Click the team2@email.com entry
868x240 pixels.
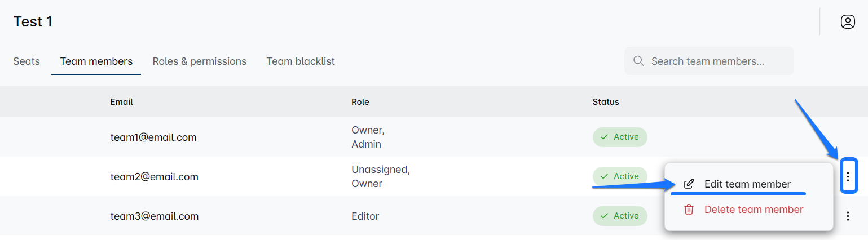(155, 177)
